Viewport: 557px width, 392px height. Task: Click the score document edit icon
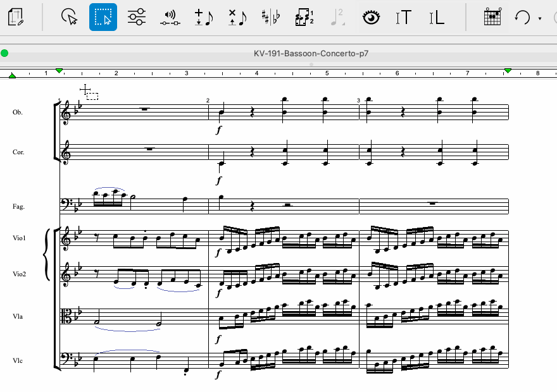pos(17,17)
